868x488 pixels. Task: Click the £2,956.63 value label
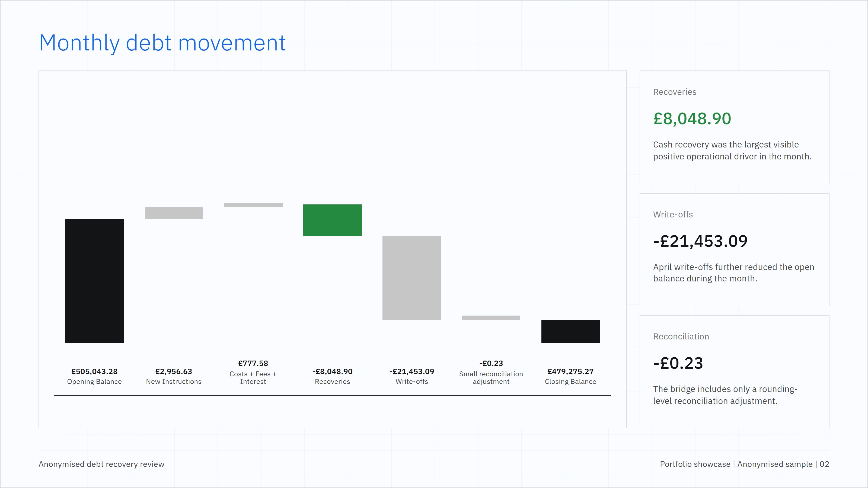pyautogui.click(x=174, y=371)
